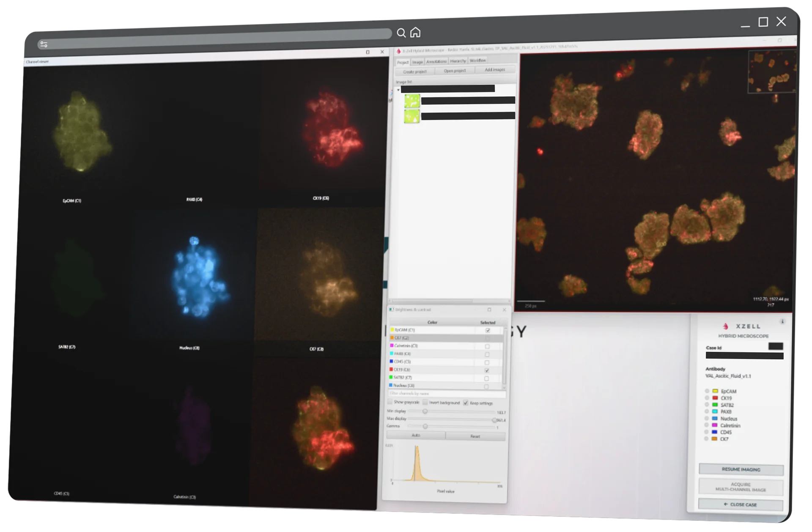The width and height of the screenshot is (812, 532).
Task: Click the info icon in XZELL panel
Action: 782,322
